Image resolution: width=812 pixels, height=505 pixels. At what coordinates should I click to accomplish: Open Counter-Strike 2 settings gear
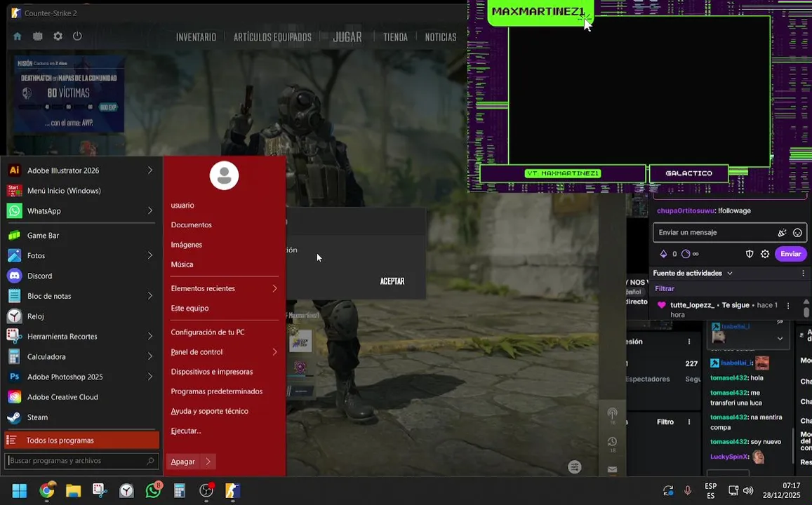tap(58, 36)
